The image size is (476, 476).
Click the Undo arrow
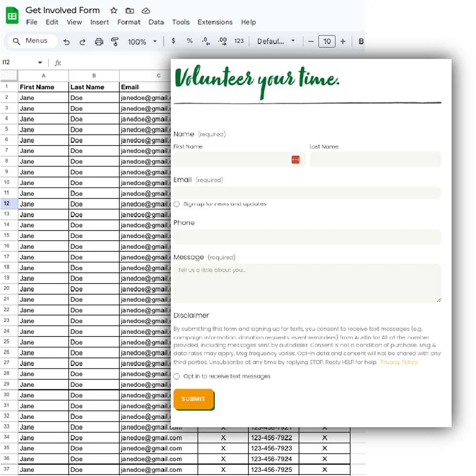coord(67,41)
